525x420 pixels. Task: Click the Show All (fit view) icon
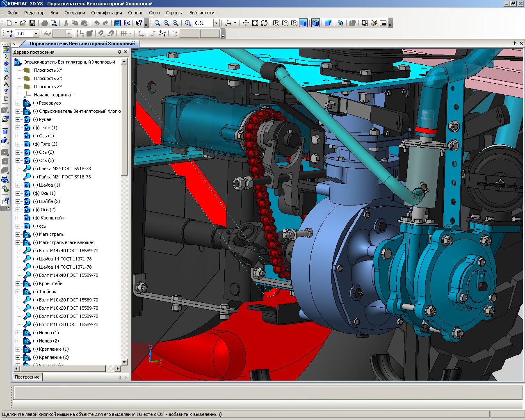[x=255, y=23]
